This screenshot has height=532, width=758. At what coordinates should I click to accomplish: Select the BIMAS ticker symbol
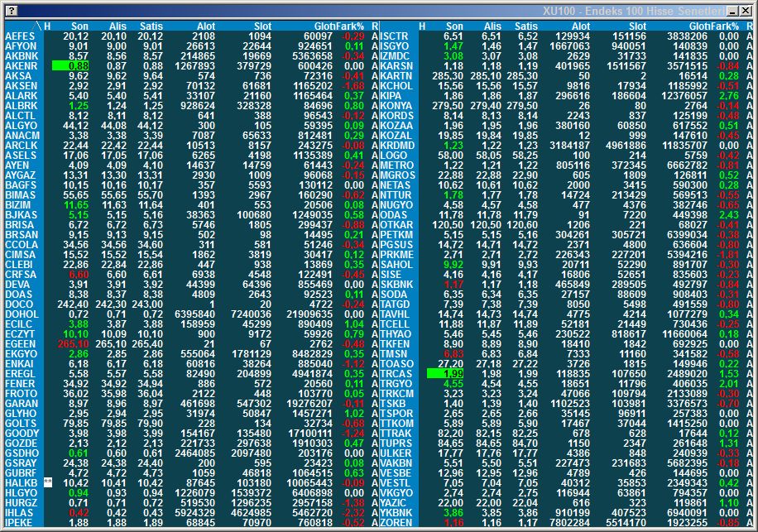20,194
